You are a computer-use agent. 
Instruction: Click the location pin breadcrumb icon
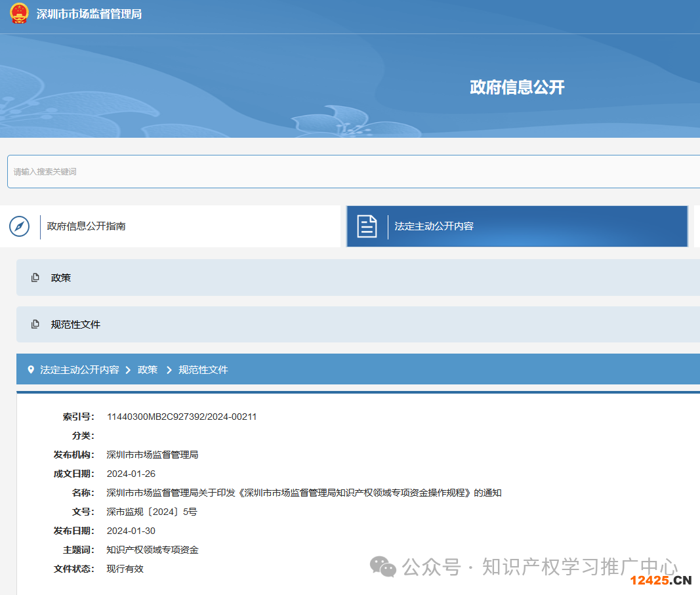tap(31, 369)
